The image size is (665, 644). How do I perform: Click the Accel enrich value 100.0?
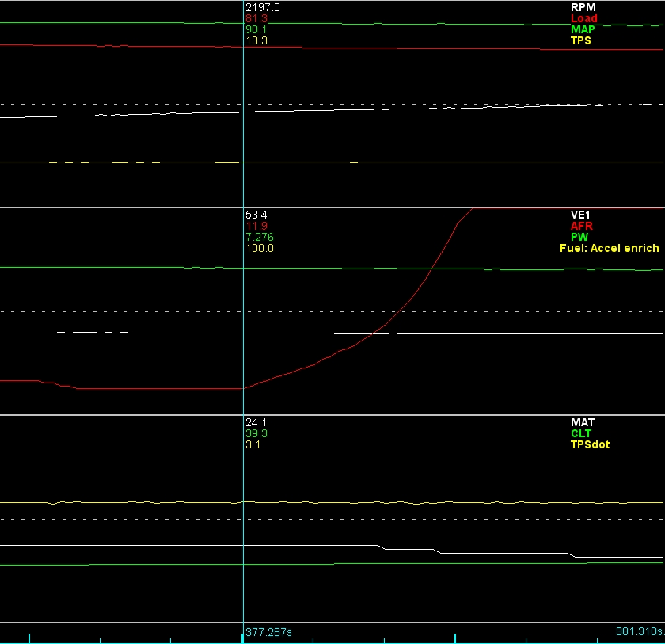click(260, 248)
